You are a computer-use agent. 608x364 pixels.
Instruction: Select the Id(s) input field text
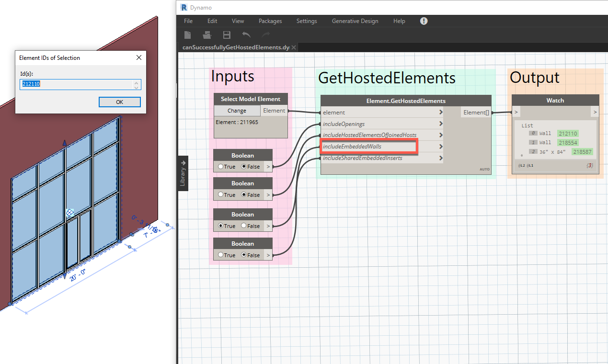click(77, 84)
